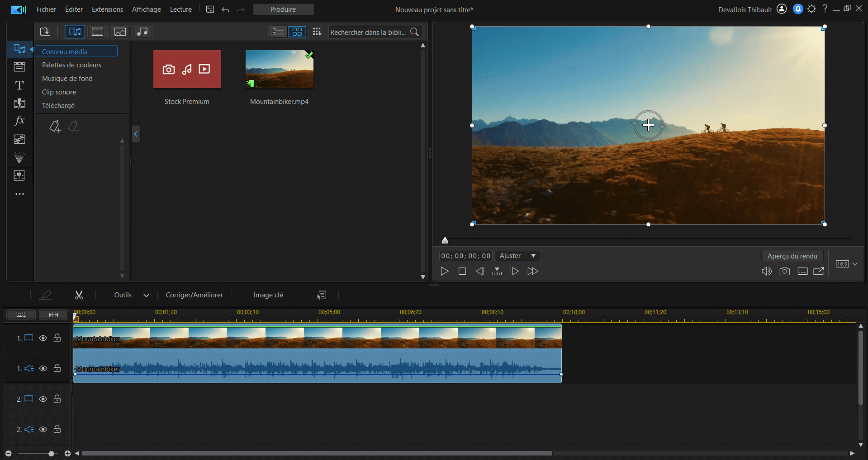Select Musique de fond category
Image resolution: width=868 pixels, height=460 pixels.
click(x=67, y=79)
